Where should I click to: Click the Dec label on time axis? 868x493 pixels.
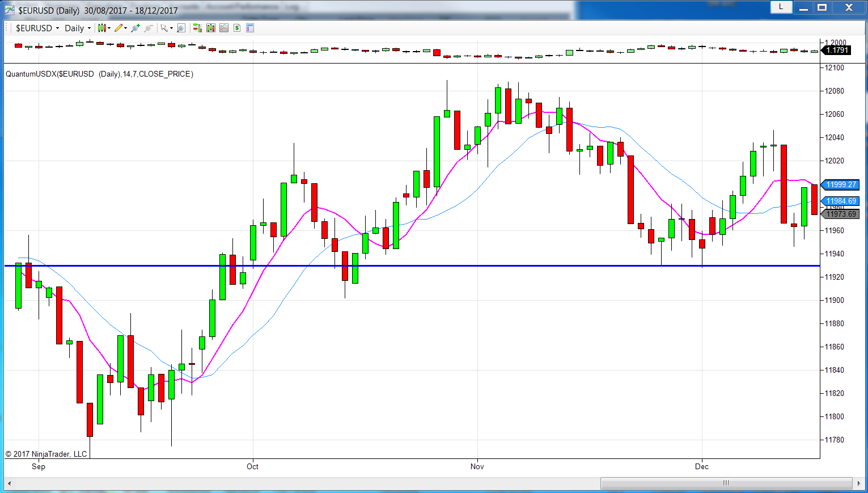pyautogui.click(x=702, y=466)
